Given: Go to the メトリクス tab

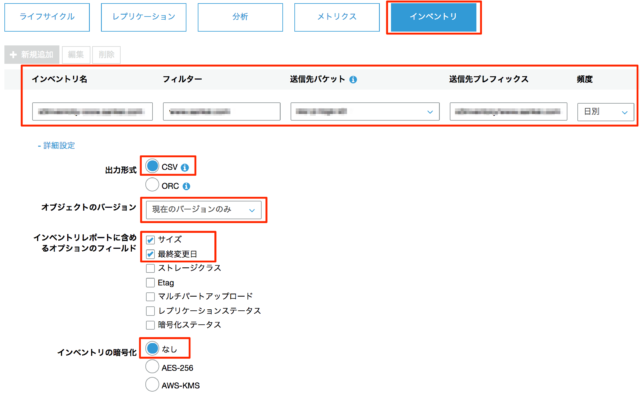Looking at the screenshot, I should (337, 17).
